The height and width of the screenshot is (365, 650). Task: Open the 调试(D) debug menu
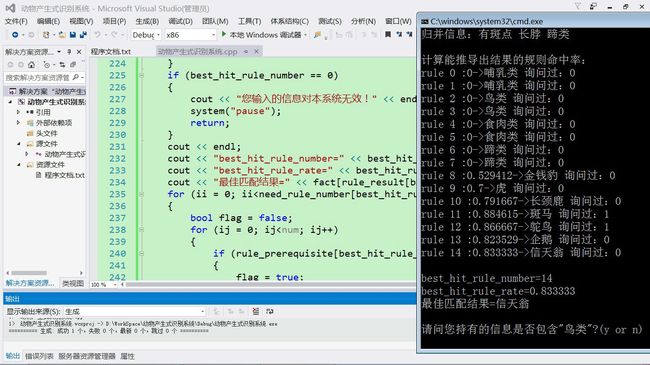[180, 21]
